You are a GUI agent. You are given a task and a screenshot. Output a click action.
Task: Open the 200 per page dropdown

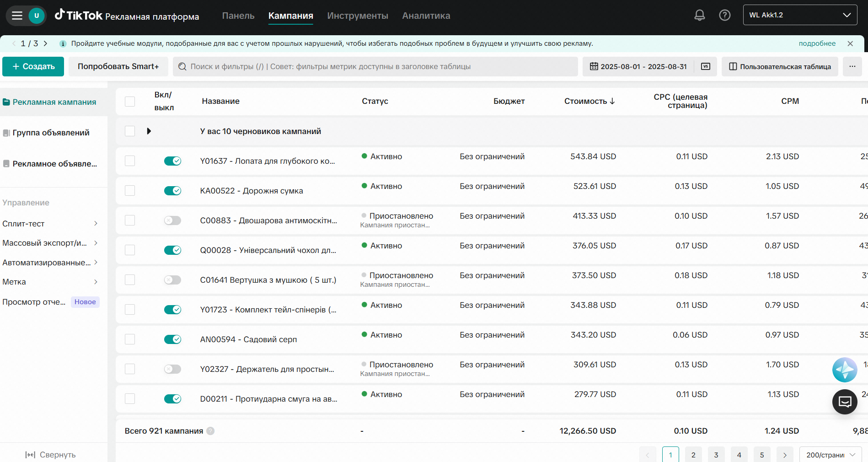830,455
